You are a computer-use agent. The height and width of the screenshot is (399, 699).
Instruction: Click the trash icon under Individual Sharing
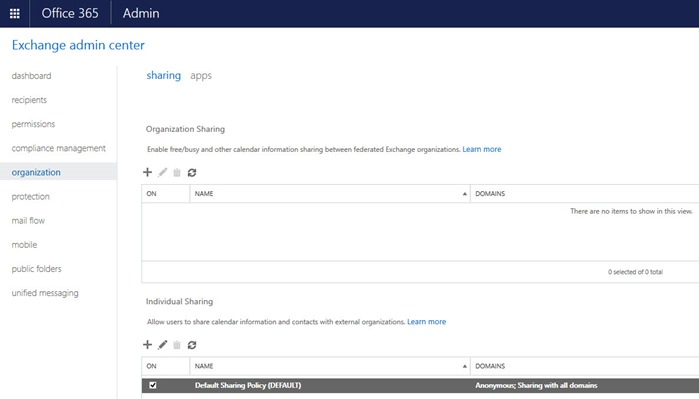tap(177, 345)
